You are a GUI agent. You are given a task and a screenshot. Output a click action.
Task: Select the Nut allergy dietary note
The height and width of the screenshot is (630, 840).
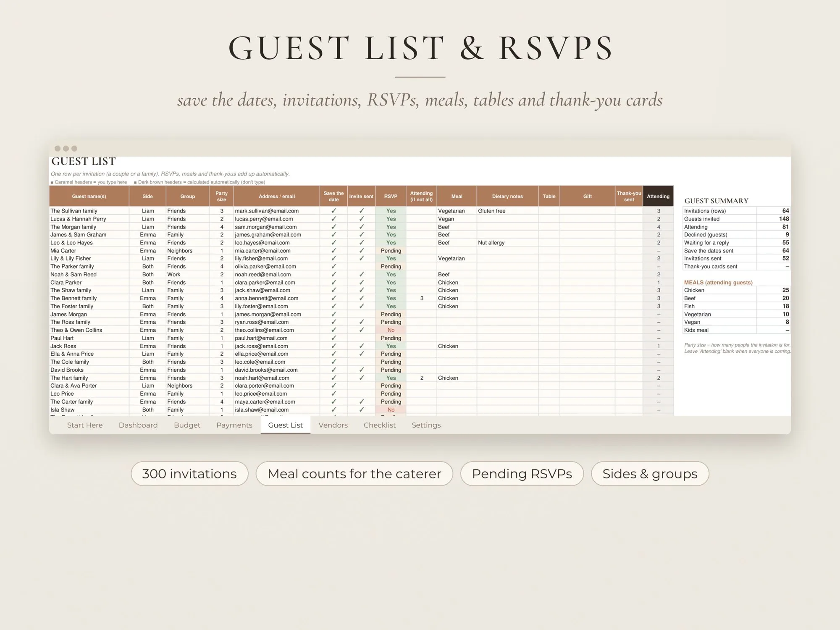[491, 243]
